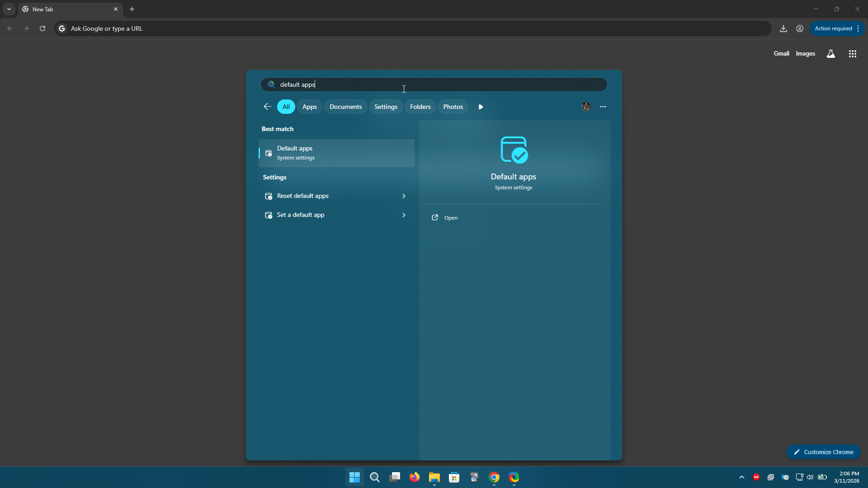Viewport: 868px width, 488px height.
Task: Open the Microsoft Store taskbar icon
Action: (x=454, y=477)
